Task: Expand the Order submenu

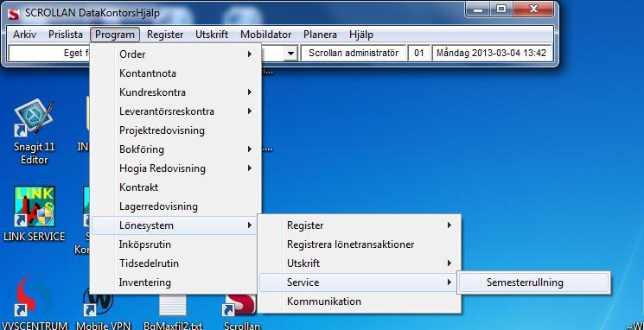Action: click(175, 54)
